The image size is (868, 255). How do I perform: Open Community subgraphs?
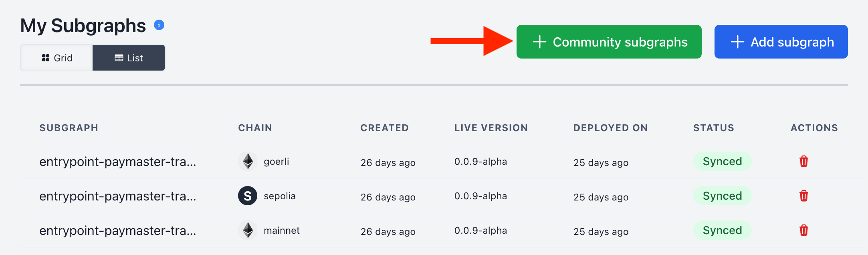tap(609, 42)
